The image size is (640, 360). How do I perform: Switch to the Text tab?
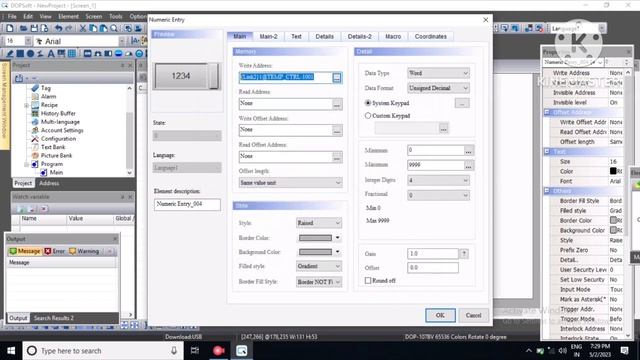click(x=296, y=36)
